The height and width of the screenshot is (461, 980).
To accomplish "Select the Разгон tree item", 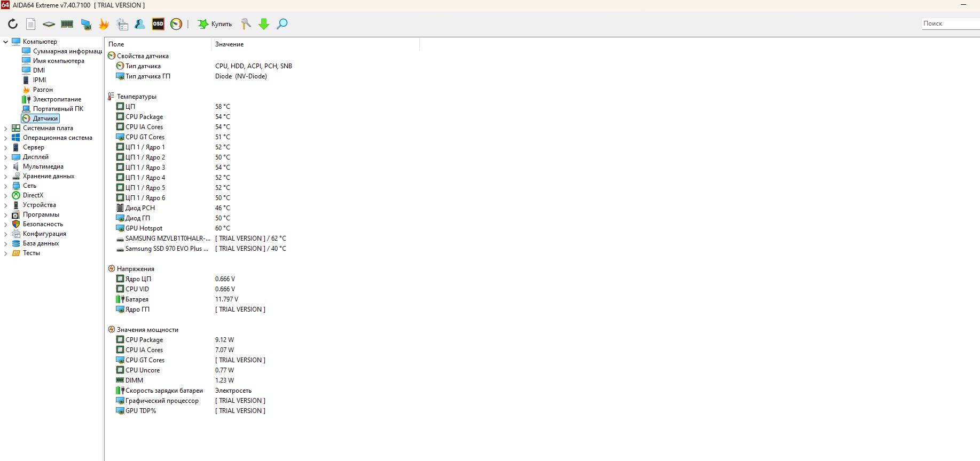I will (x=43, y=90).
